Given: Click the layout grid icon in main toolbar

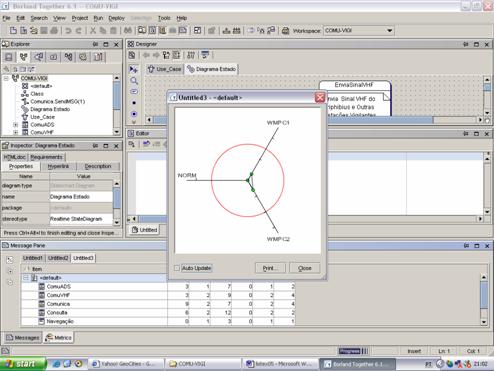Looking at the screenshot, I should 197,31.
